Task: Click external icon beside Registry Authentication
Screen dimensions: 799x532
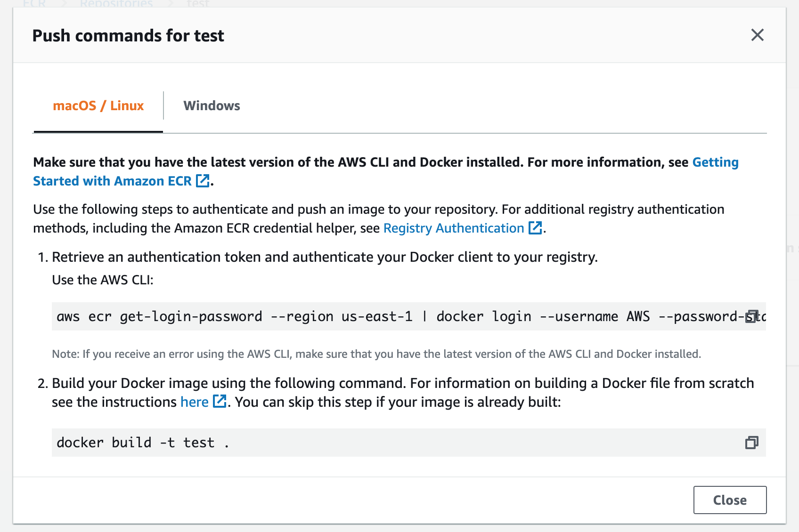Action: coord(535,228)
